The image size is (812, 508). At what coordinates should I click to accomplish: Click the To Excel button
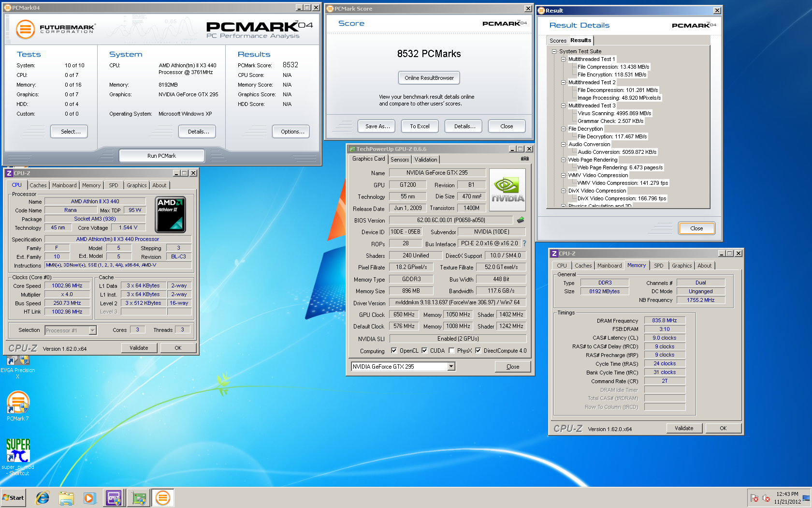[x=420, y=126]
